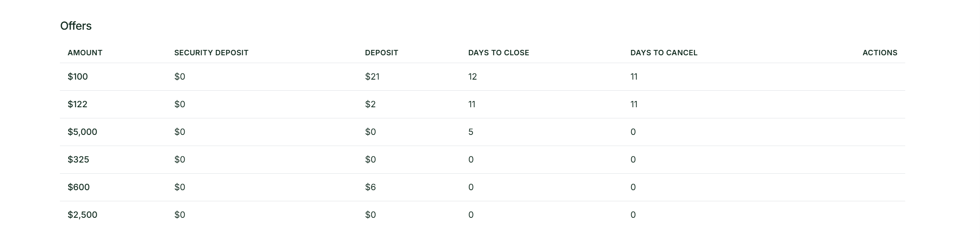Click the Security Deposit column header

pyautogui.click(x=211, y=53)
